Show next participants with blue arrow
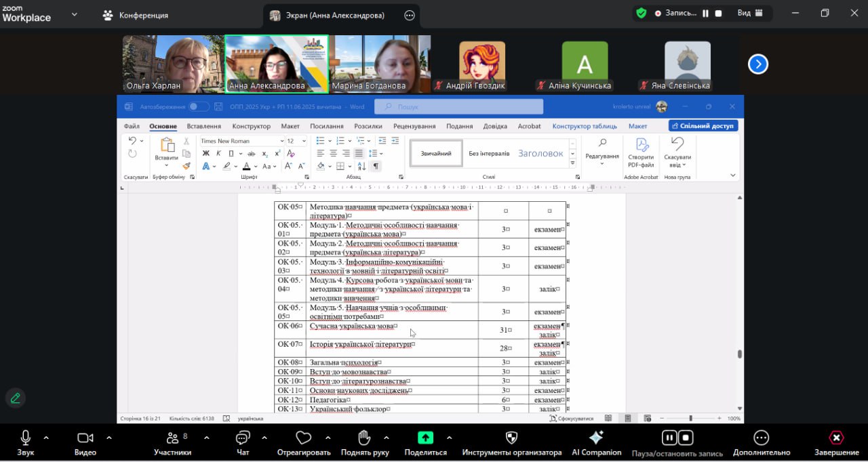The height and width of the screenshot is (462, 868). click(x=757, y=64)
